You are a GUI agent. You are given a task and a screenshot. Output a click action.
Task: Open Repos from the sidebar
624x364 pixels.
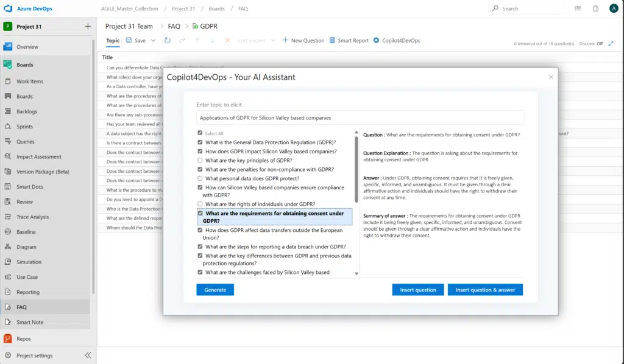tap(24, 338)
